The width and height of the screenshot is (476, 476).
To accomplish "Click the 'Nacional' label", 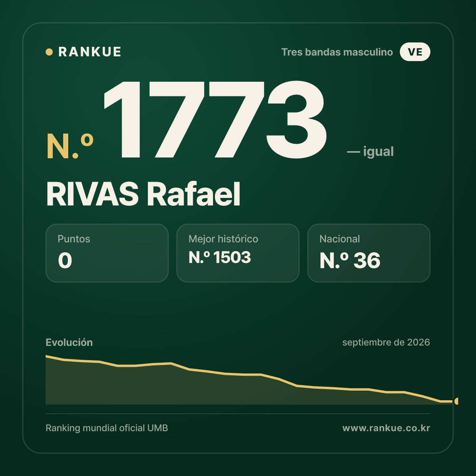I will point(340,239).
